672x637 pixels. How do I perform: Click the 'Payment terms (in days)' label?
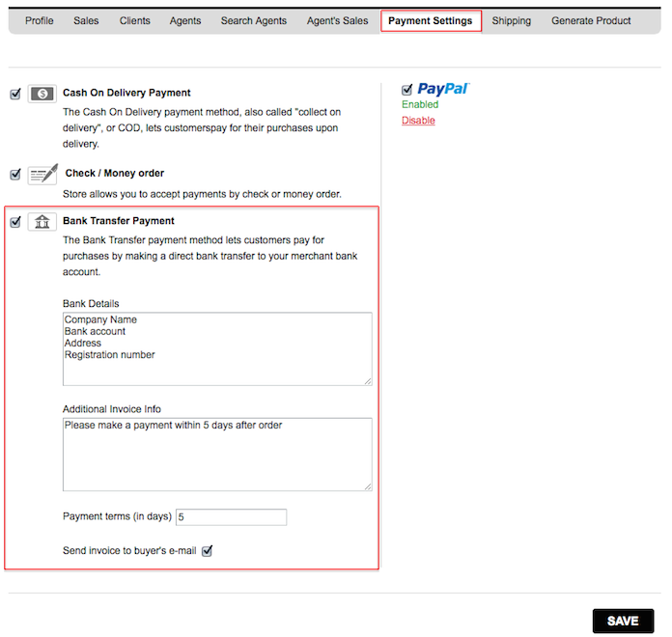point(117,516)
